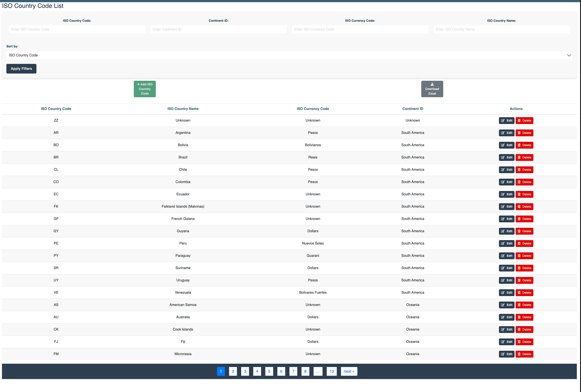
Task: Edit the Bolivia entry
Action: tap(507, 145)
